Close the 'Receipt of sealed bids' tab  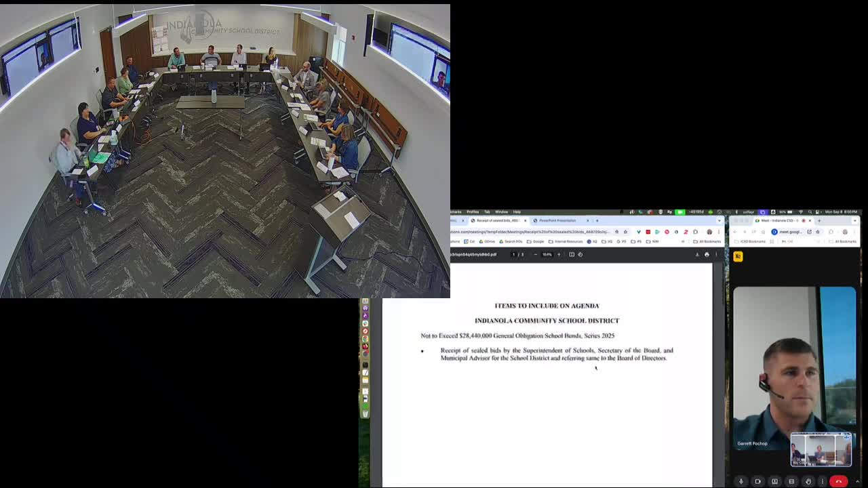tap(525, 220)
